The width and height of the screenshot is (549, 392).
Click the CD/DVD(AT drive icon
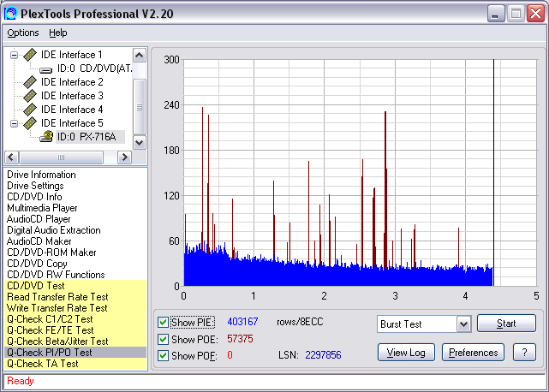46,69
